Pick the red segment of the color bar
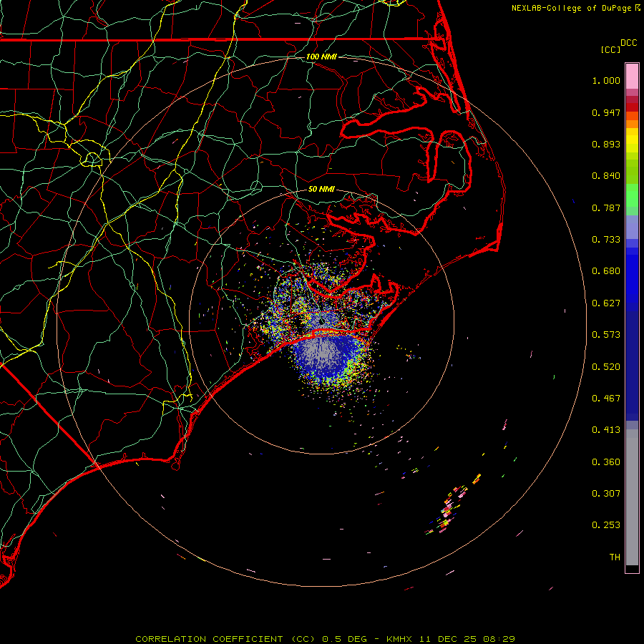 coord(632,107)
